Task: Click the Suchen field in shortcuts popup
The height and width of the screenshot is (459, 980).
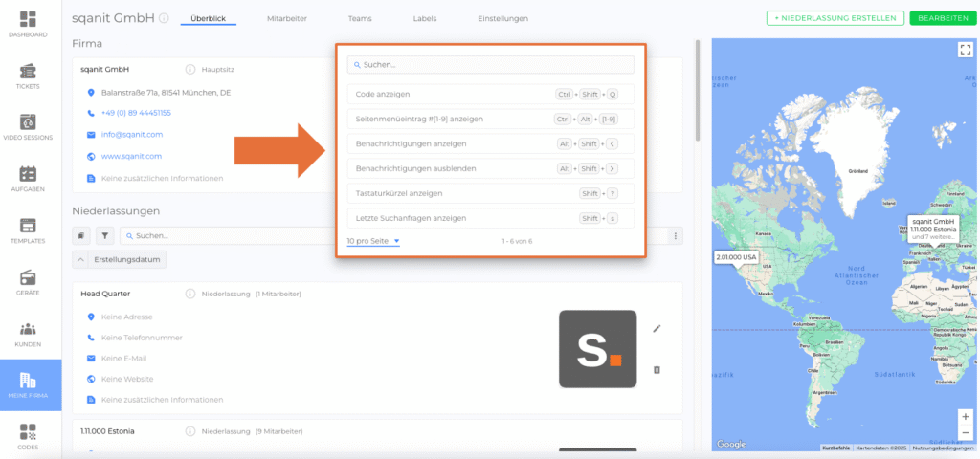Action: point(490,65)
